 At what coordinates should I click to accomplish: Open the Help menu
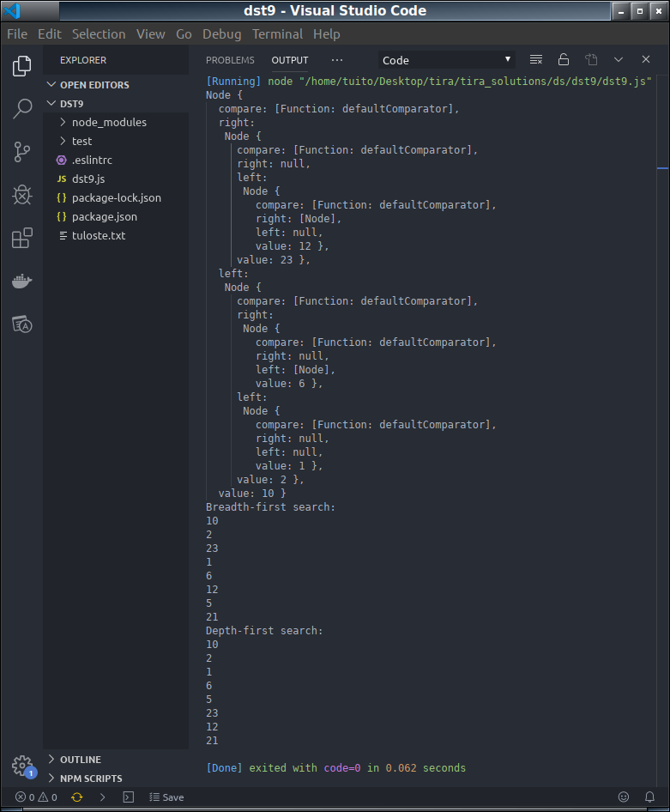327,34
